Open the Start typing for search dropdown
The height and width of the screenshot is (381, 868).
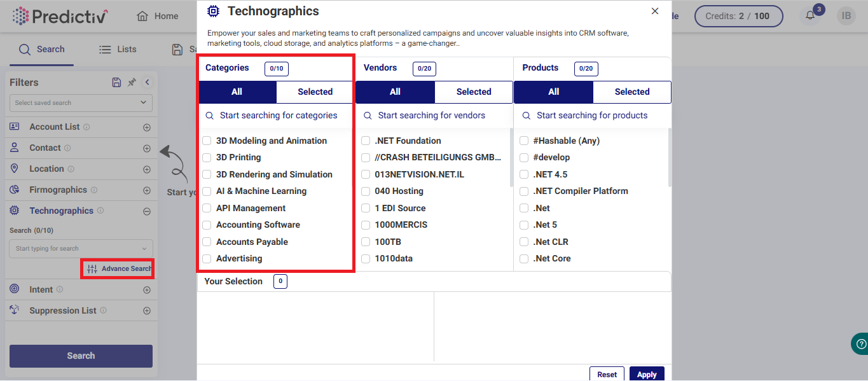coord(81,249)
